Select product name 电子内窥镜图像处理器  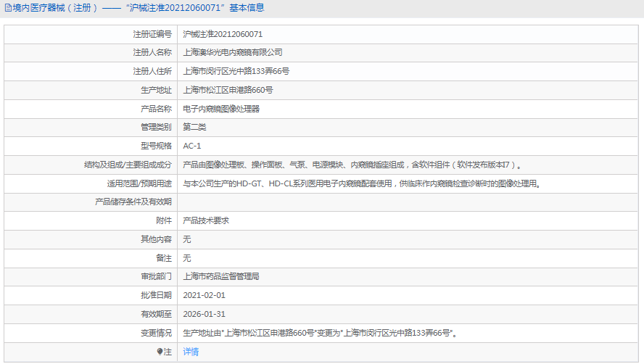pyautogui.click(x=221, y=109)
